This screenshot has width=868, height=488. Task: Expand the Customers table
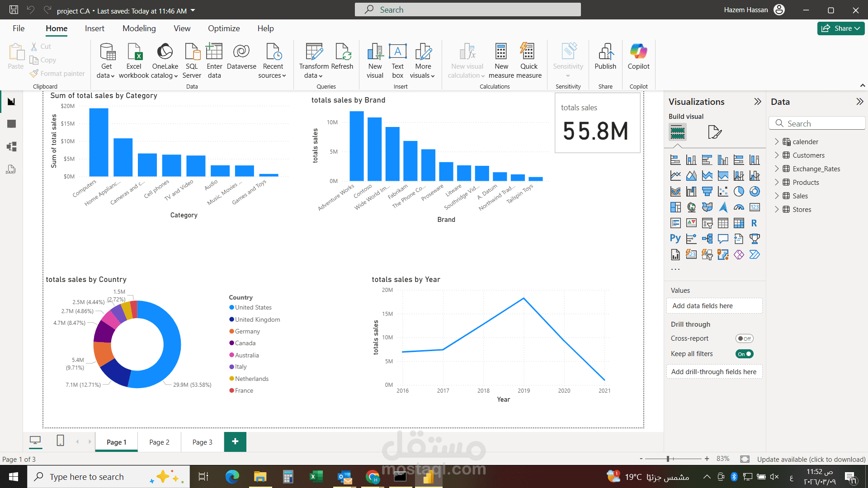pos(777,155)
